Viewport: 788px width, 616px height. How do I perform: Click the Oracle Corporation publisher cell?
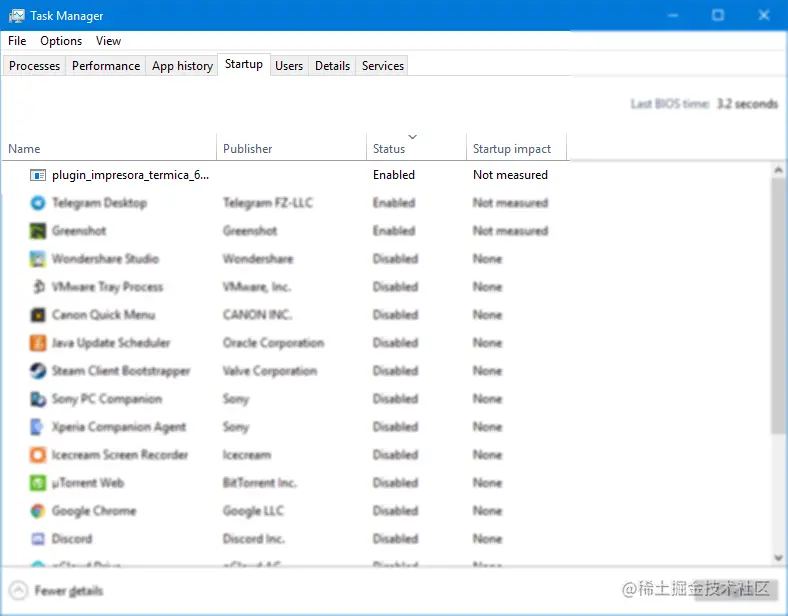274,343
